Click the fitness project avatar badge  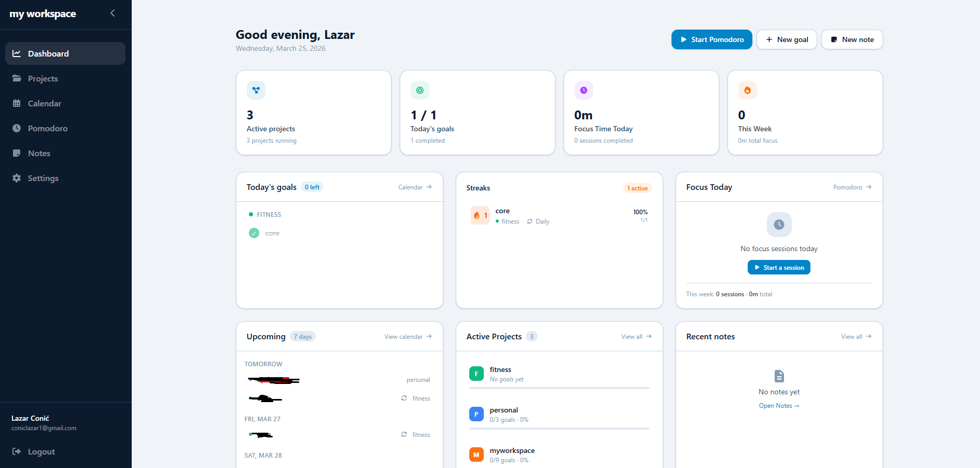click(x=476, y=374)
